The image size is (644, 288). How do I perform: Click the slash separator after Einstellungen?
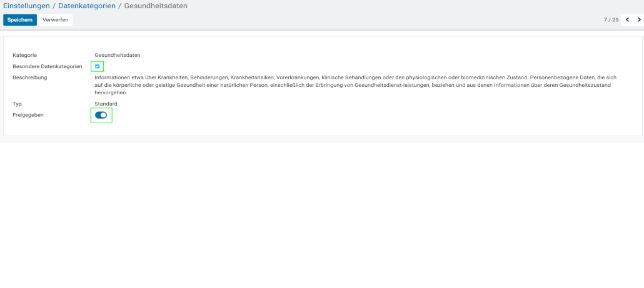[54, 6]
